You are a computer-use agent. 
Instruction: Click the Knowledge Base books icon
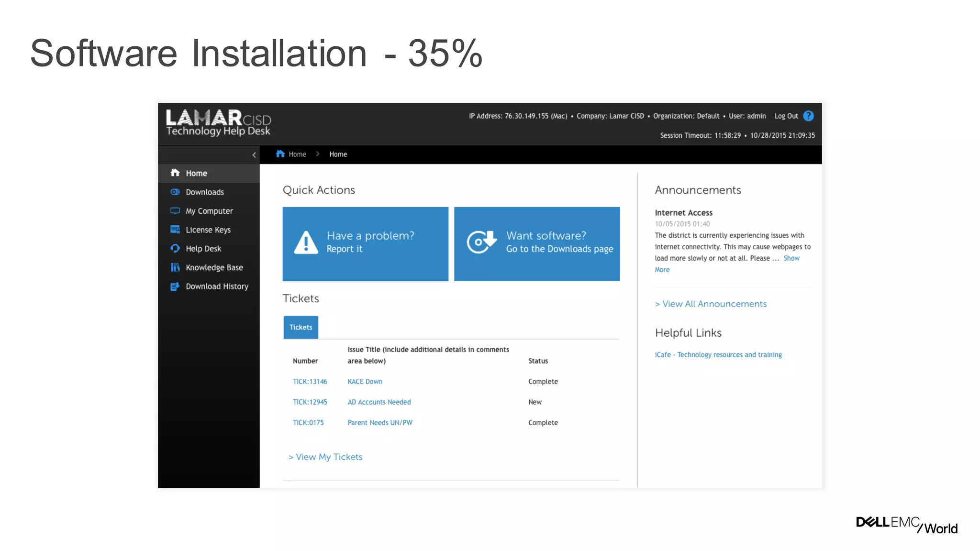[x=175, y=267]
